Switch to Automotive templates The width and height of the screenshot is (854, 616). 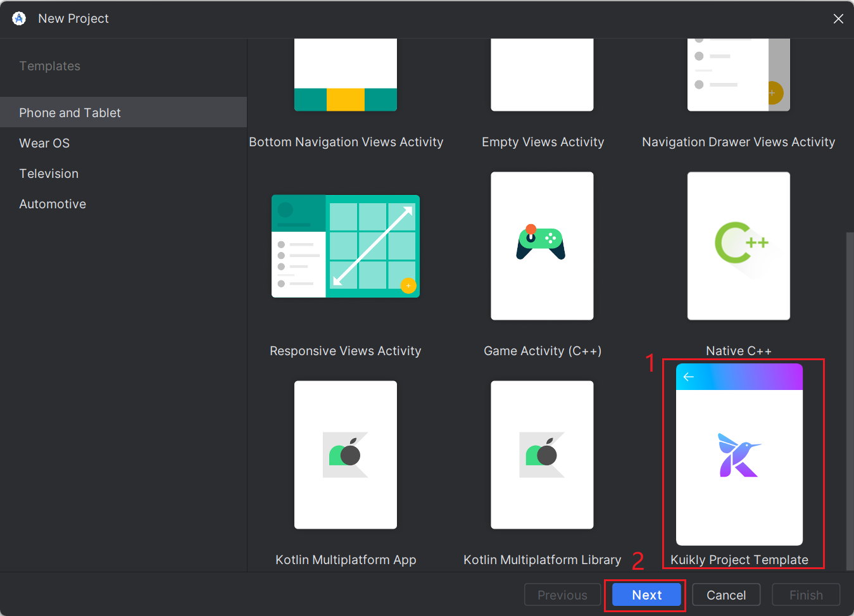coord(123,204)
